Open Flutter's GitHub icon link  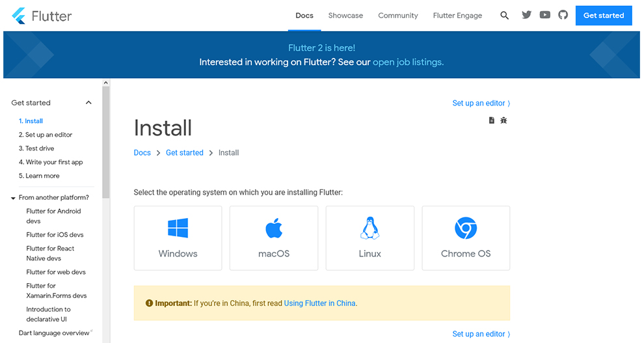coord(563,15)
